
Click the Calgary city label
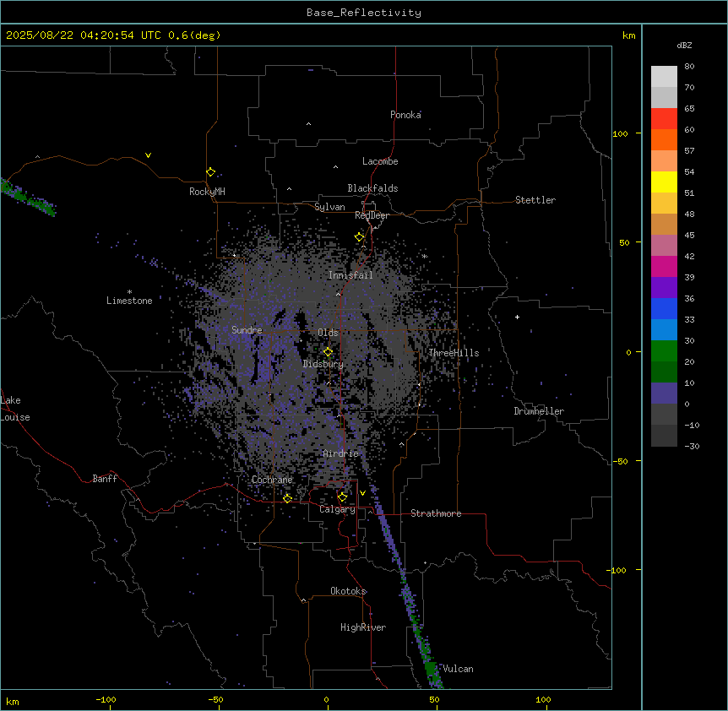(338, 509)
